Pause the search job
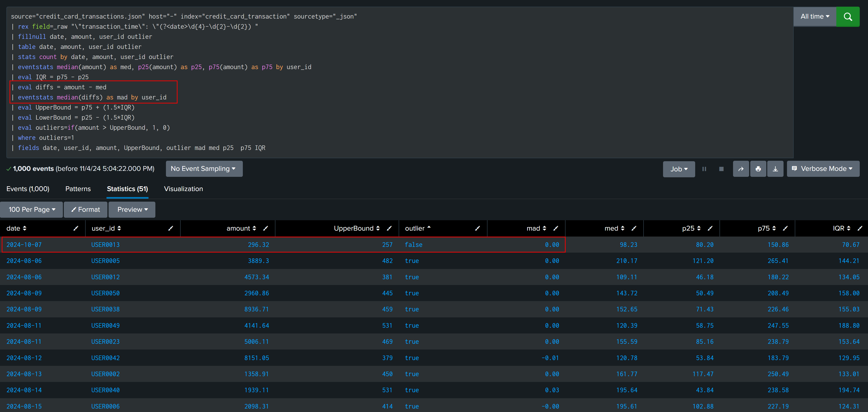Screen dimensions: 868x412 coord(704,169)
